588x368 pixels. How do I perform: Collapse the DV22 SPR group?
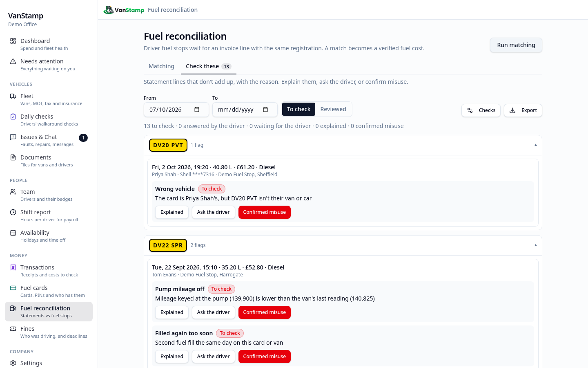535,245
